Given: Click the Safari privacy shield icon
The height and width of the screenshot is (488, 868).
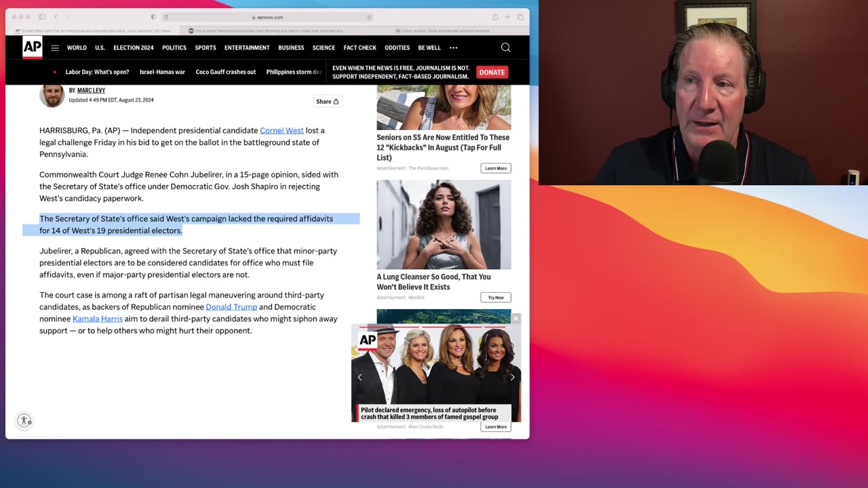Looking at the screenshot, I should tap(153, 17).
